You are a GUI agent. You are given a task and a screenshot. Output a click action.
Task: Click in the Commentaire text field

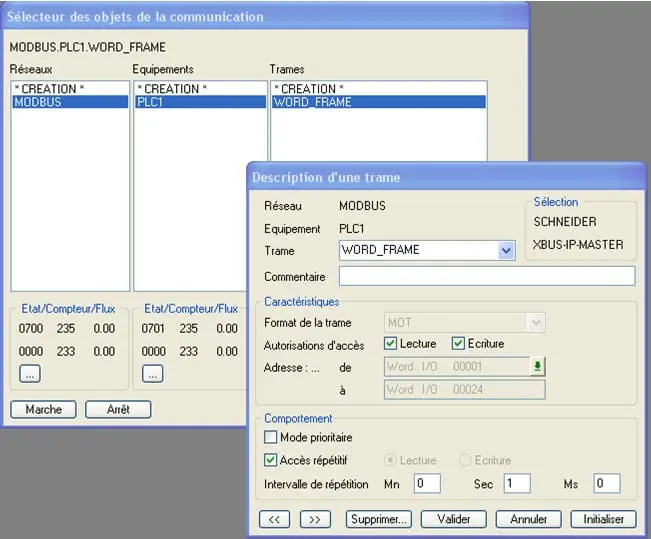[487, 276]
